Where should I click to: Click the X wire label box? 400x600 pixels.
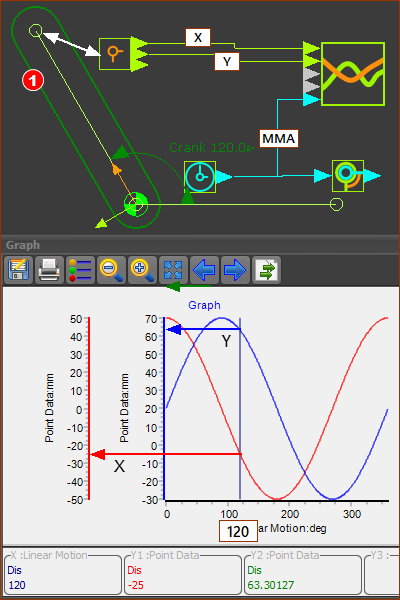coord(198,38)
